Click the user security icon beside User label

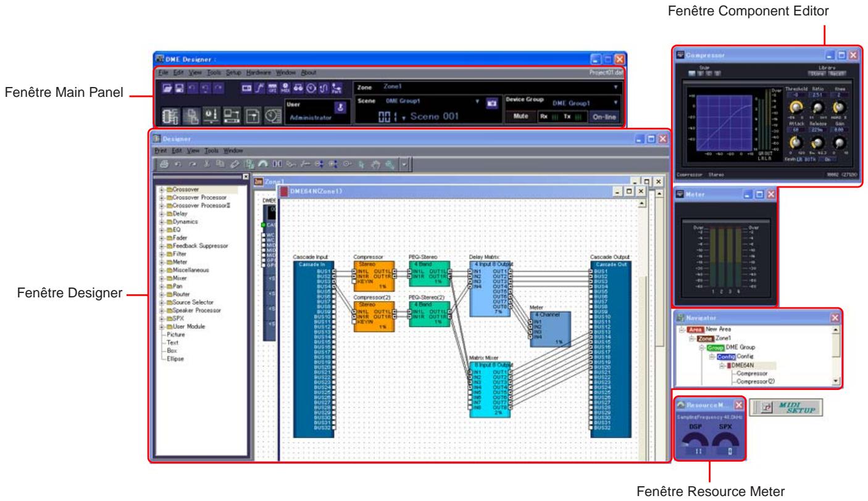341,107
